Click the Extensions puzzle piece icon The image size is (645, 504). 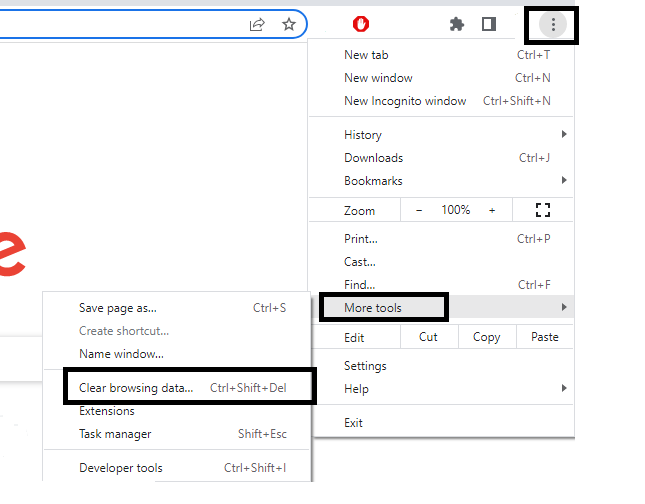[457, 24]
